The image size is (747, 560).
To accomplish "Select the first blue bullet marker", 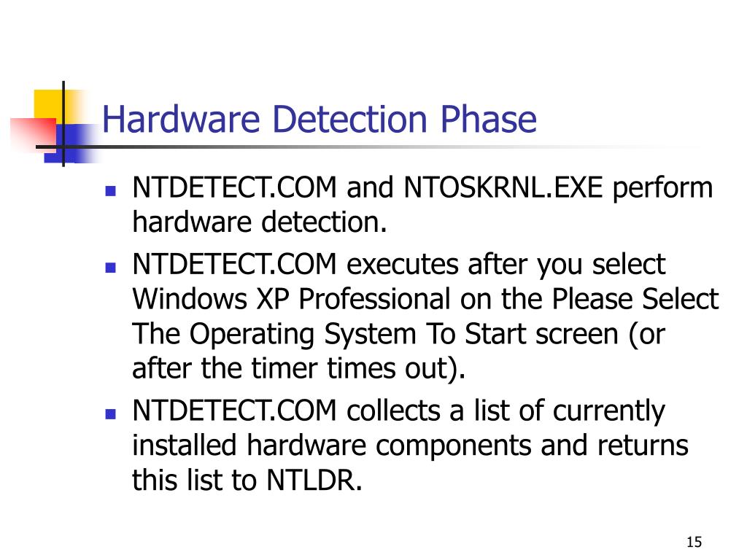I will point(111,191).
